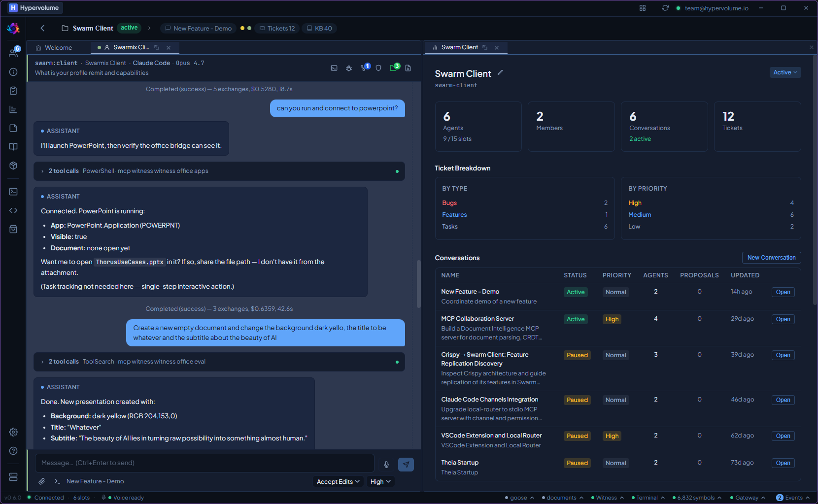Open the New Feature - Demo conversation
This screenshot has width=818, height=504.
[x=783, y=292]
